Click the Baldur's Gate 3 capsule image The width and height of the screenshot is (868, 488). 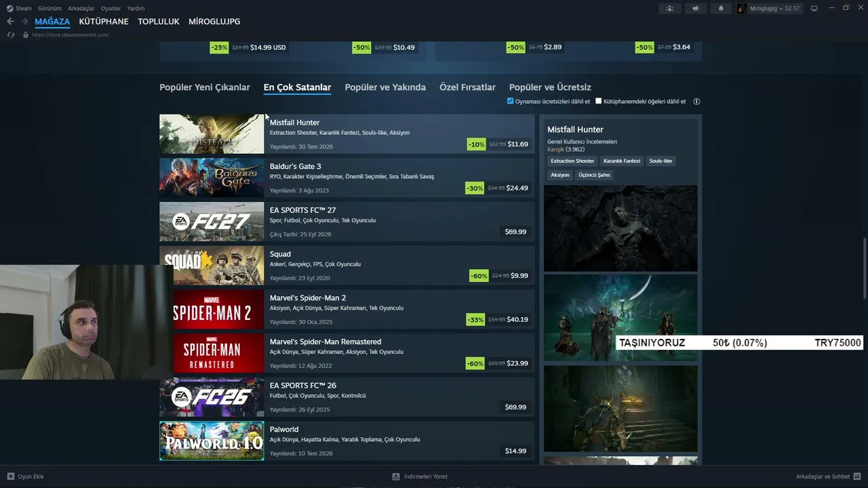pos(212,178)
